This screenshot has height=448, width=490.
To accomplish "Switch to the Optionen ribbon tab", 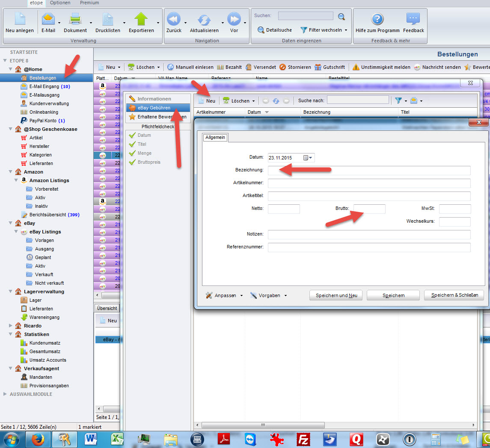I will (x=60, y=3).
